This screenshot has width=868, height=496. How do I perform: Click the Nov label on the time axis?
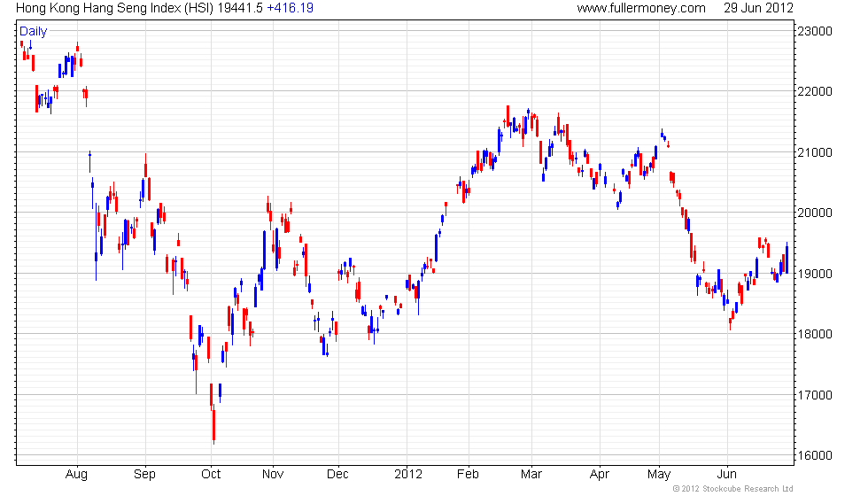click(x=273, y=475)
